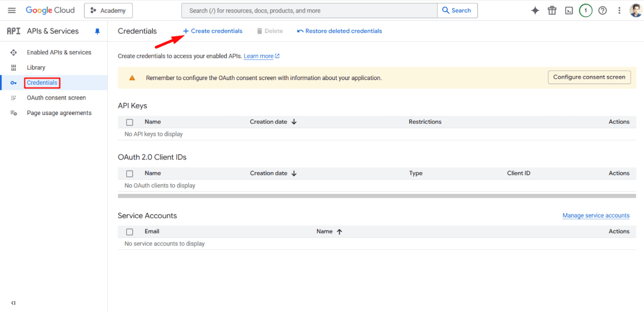The width and height of the screenshot is (644, 312).
Task: Open Gemini AI assistant sparkle icon
Action: point(535,10)
